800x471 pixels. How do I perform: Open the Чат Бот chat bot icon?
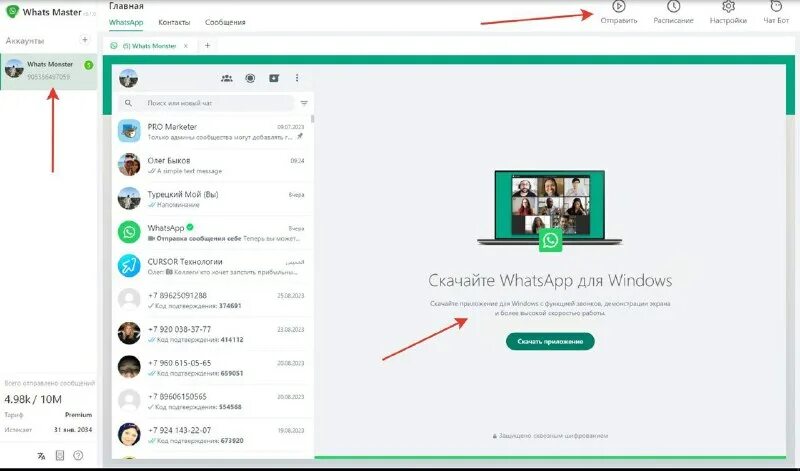776,7
